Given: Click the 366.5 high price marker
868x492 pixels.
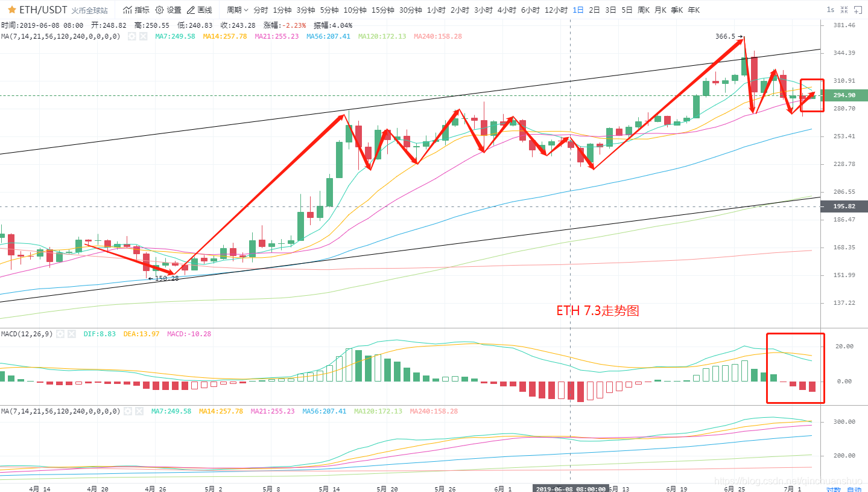Looking at the screenshot, I should 729,36.
